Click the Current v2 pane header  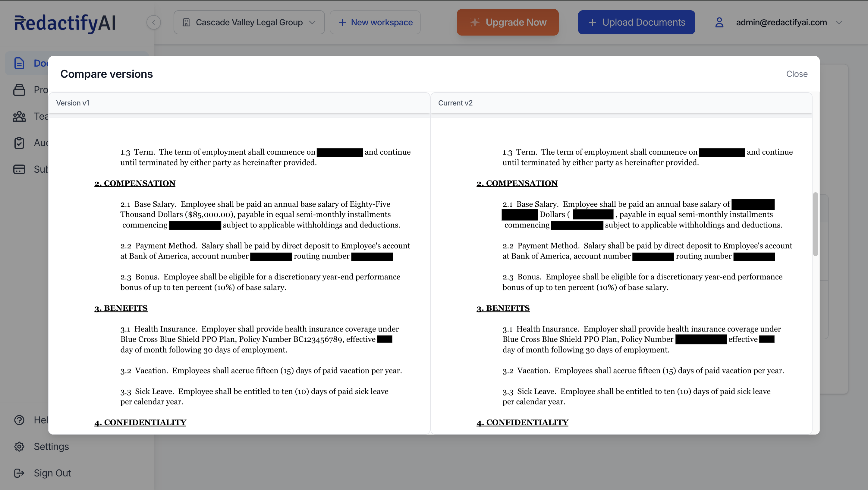pos(455,103)
